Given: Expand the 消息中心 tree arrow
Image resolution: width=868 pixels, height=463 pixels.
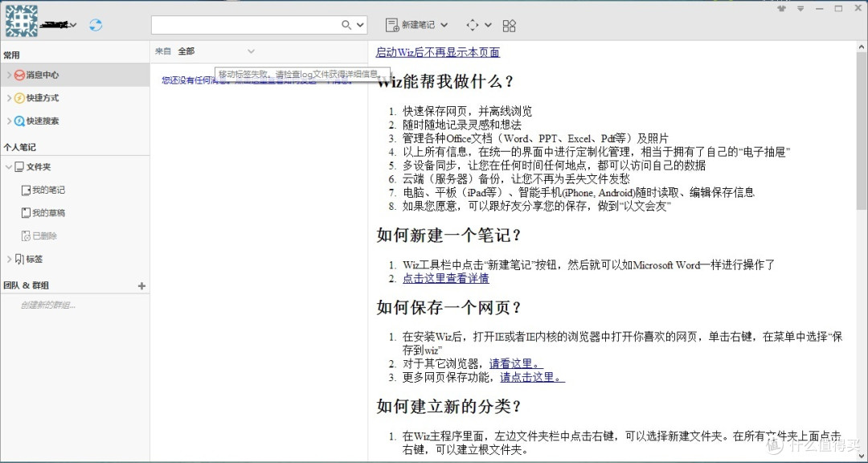Looking at the screenshot, I should (9, 75).
